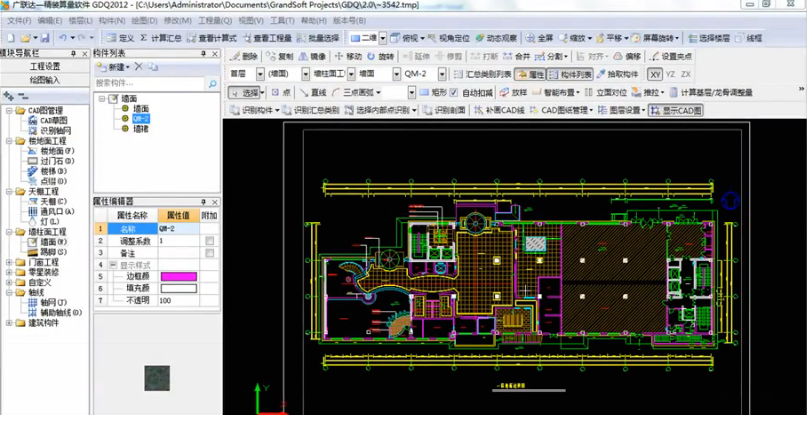Image resolution: width=807 pixels, height=438 pixels.
Task: Open the 帮助(H) menu
Action: pos(313,21)
